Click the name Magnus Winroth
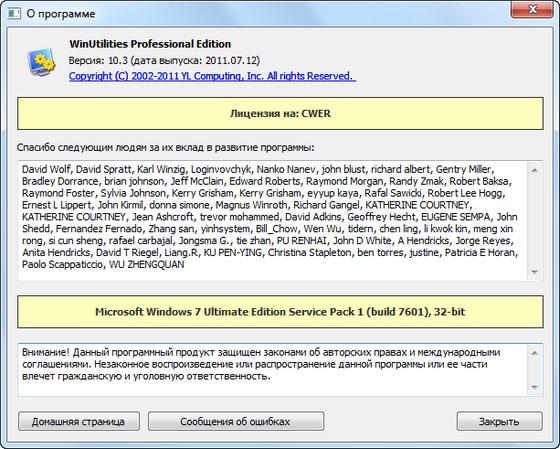 [251, 205]
